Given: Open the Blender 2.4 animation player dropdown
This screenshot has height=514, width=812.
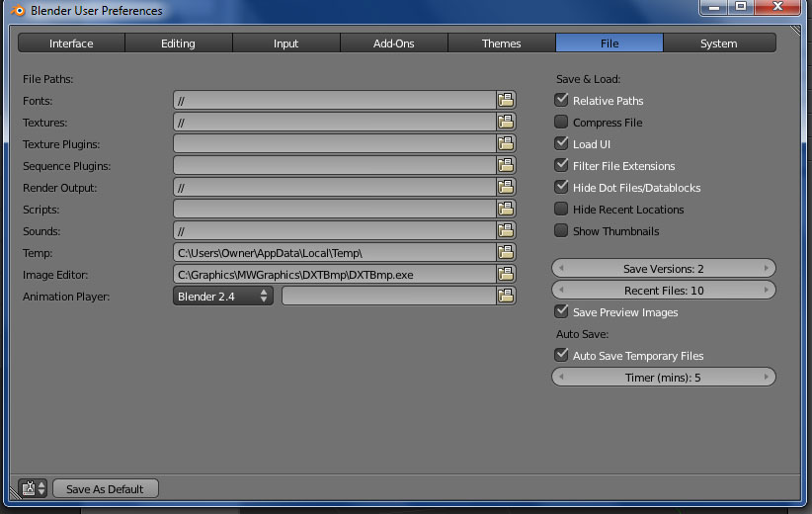Looking at the screenshot, I should pyautogui.click(x=222, y=297).
